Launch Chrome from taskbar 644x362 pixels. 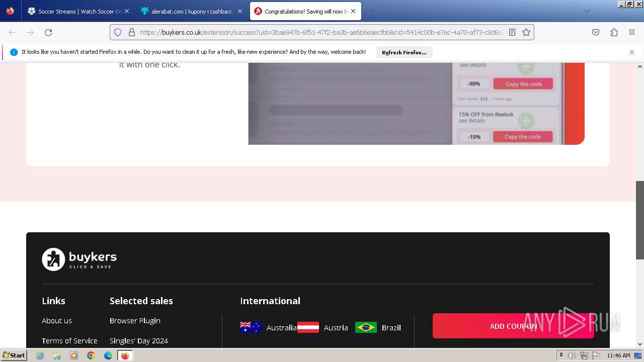coord(91,355)
